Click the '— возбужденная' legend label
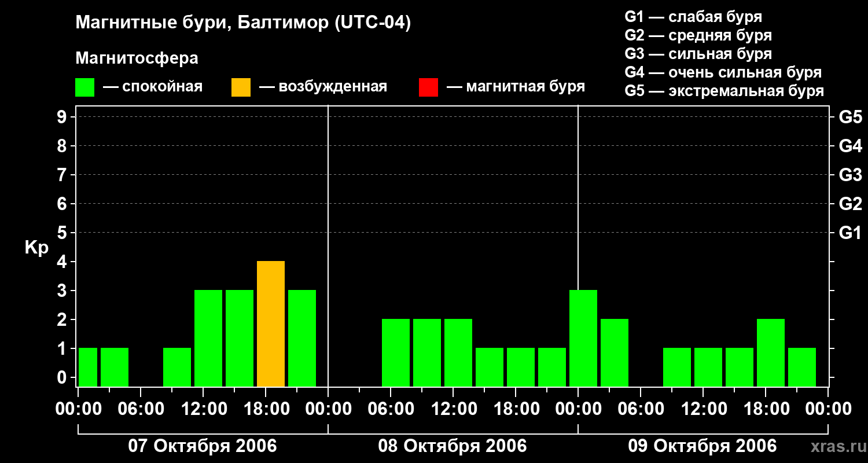The width and height of the screenshot is (868, 463). click(x=323, y=87)
